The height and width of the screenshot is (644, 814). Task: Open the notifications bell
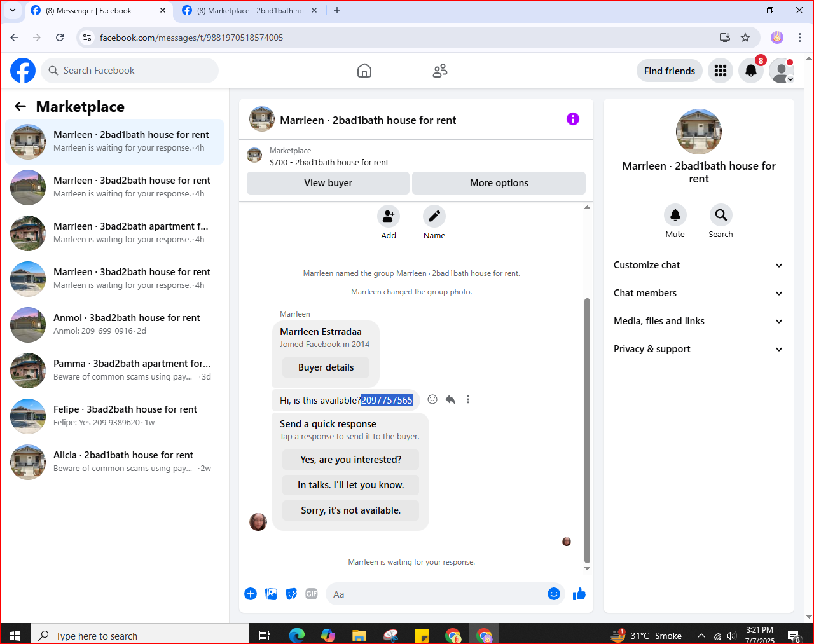pyautogui.click(x=751, y=71)
